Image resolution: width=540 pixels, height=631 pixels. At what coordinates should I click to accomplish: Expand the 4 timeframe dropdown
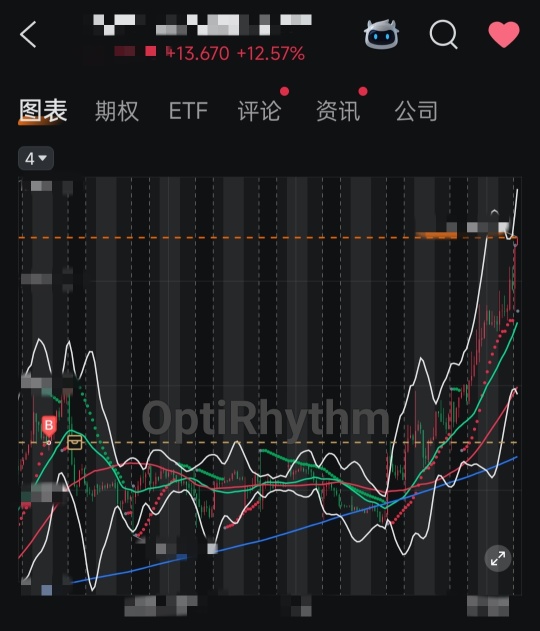36,159
